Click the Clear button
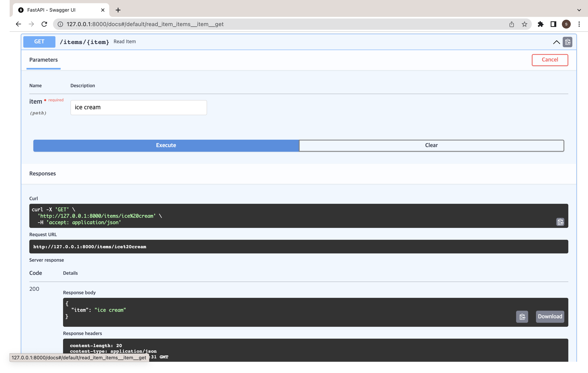 (x=431, y=146)
